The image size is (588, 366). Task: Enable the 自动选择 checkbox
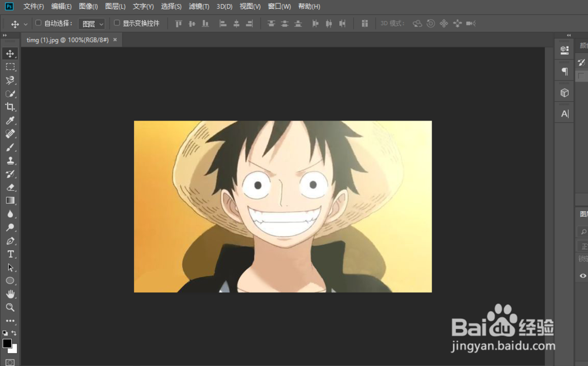[38, 23]
